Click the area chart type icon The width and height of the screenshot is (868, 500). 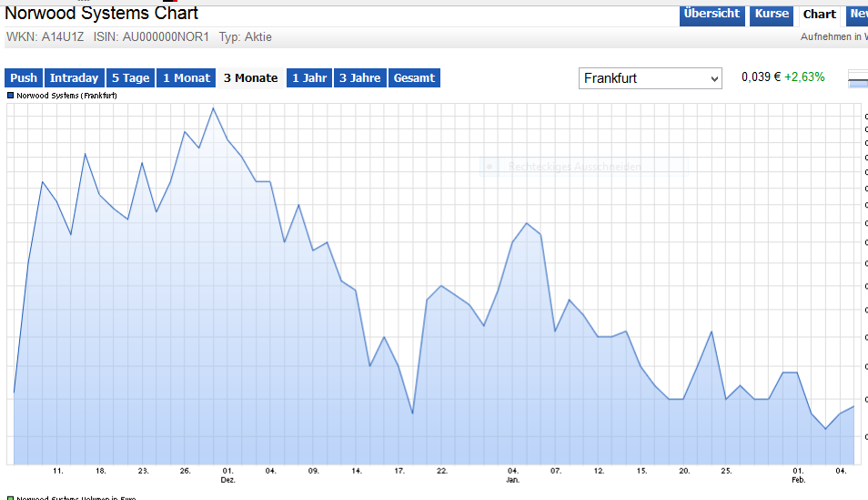tap(858, 79)
